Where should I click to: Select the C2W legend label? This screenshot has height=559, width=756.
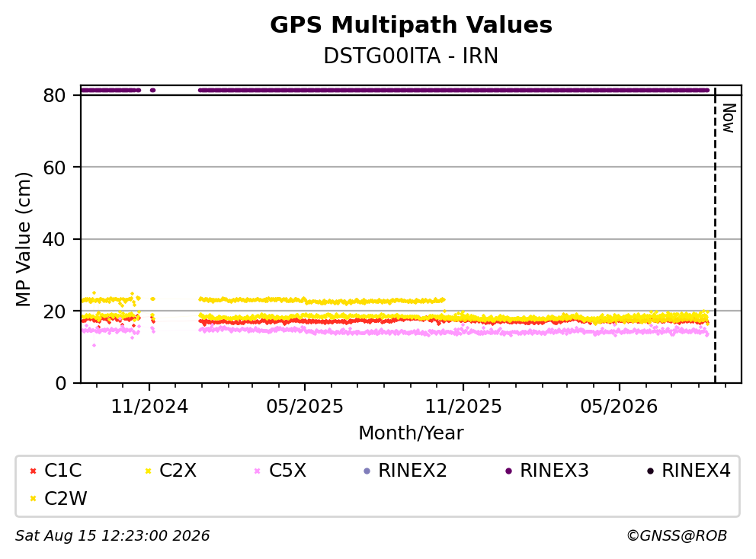[x=66, y=498]
